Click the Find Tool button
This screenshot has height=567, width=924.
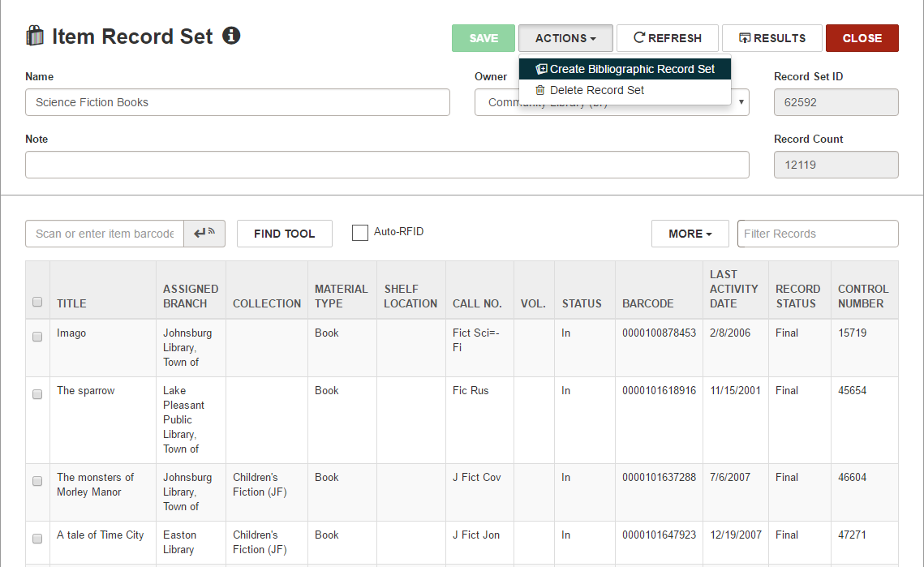coord(285,234)
